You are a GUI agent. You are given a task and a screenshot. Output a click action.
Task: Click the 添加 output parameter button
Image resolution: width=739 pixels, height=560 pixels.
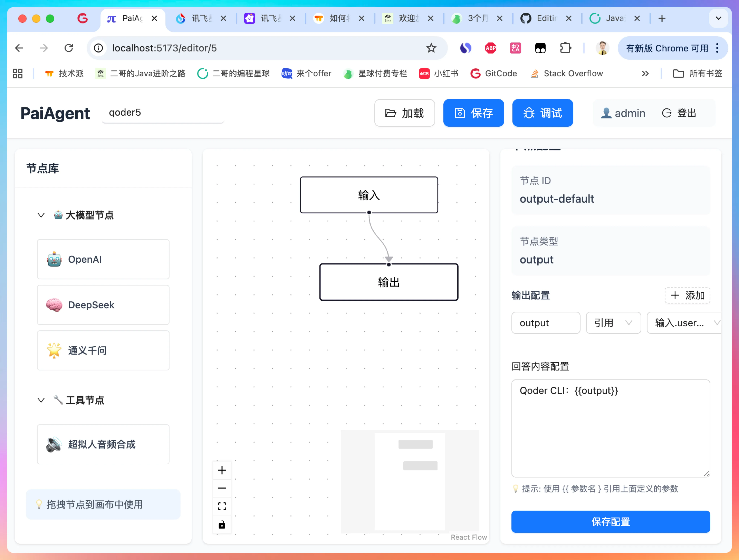coord(687,295)
